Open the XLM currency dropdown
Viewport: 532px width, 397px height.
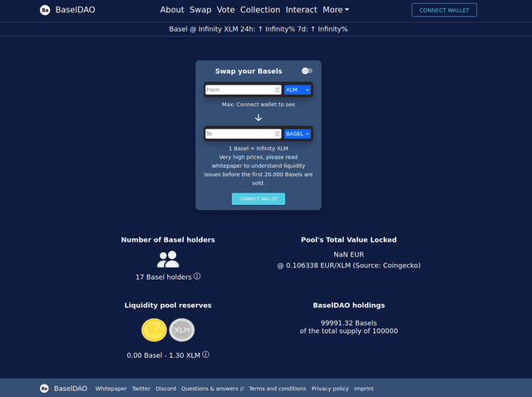click(298, 90)
